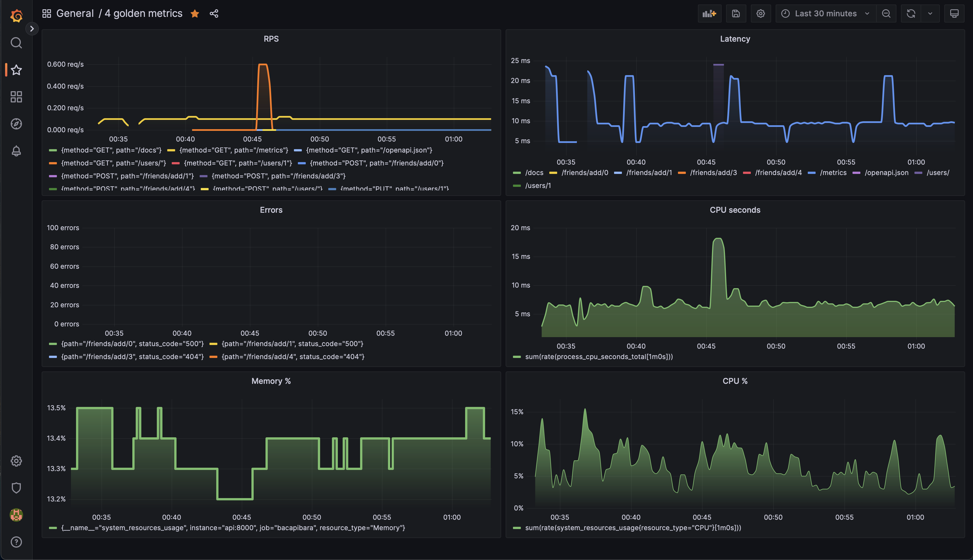Toggle /friends/add/4 status 404 in Errors legend
This screenshot has width=973, height=560.
click(293, 357)
